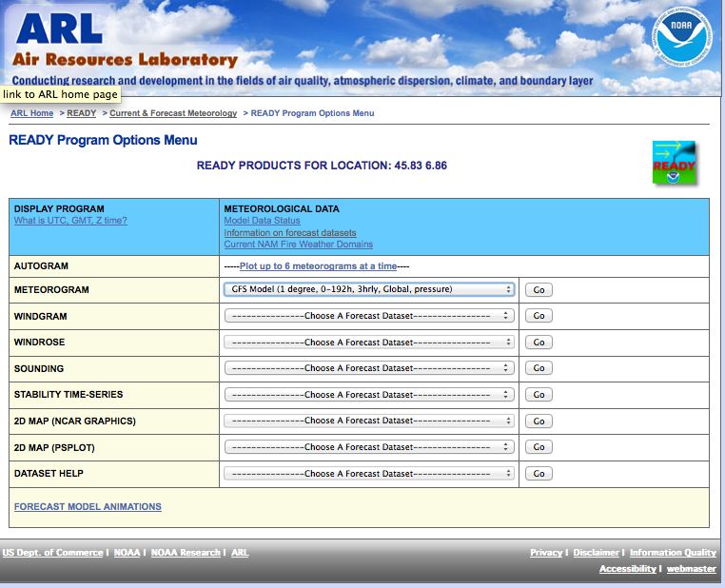Expand the Windgram forecast dataset dropdown

click(369, 316)
